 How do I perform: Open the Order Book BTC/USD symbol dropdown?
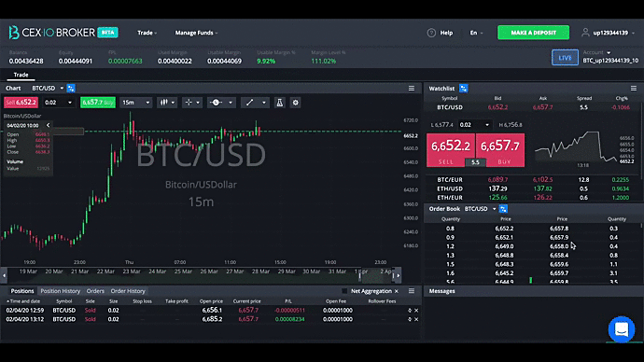495,209
